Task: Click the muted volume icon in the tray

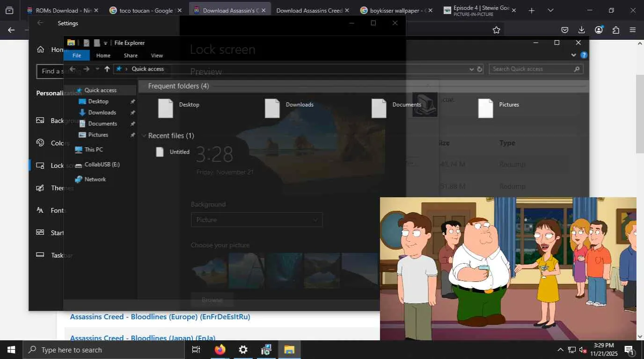Action: (x=583, y=350)
